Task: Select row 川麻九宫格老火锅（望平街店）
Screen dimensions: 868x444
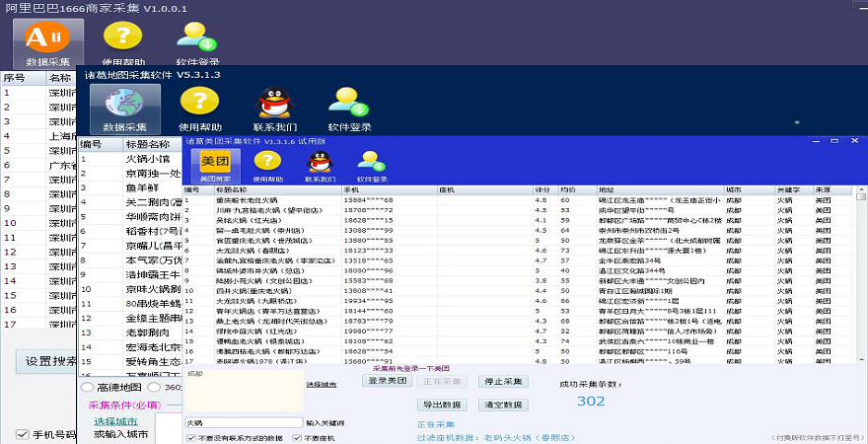Action: tap(518, 210)
